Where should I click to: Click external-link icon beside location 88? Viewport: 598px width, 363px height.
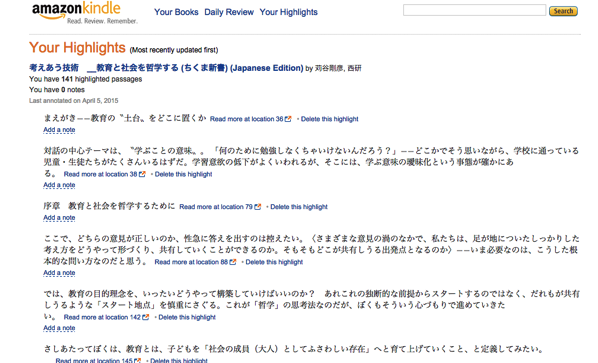(233, 262)
